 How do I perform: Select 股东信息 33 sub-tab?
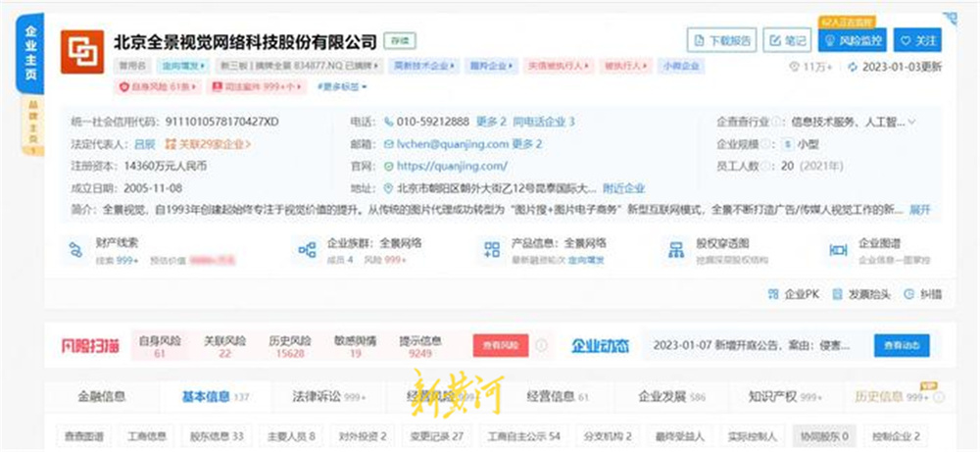coord(216,435)
